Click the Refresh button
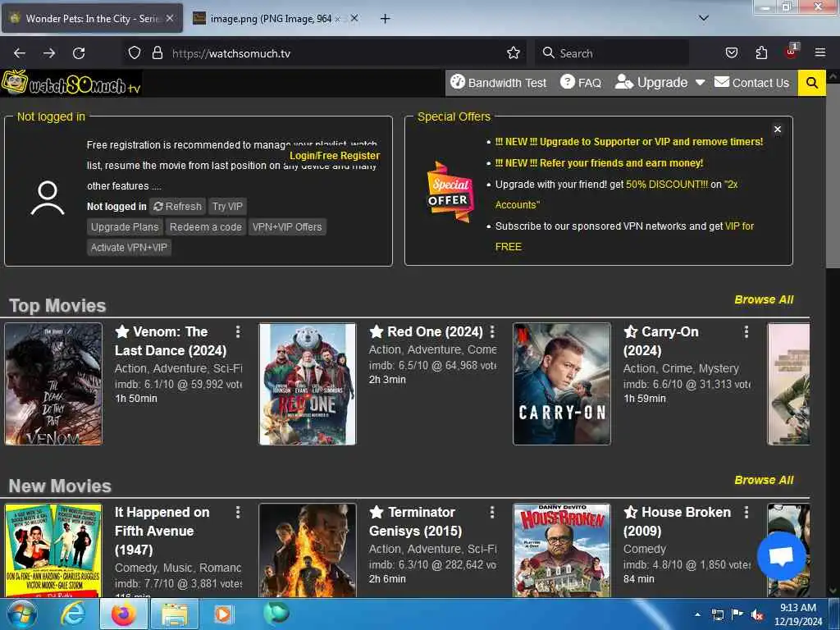The height and width of the screenshot is (630, 840). pyautogui.click(x=178, y=206)
